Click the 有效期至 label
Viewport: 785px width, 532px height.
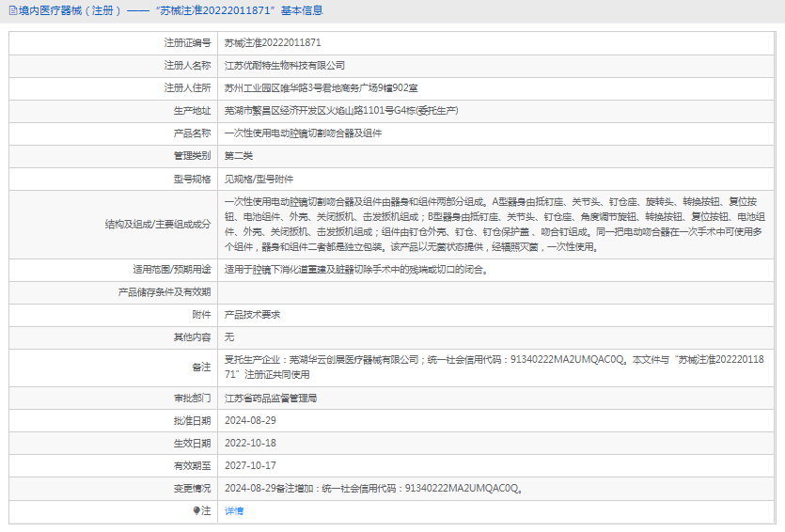point(192,466)
